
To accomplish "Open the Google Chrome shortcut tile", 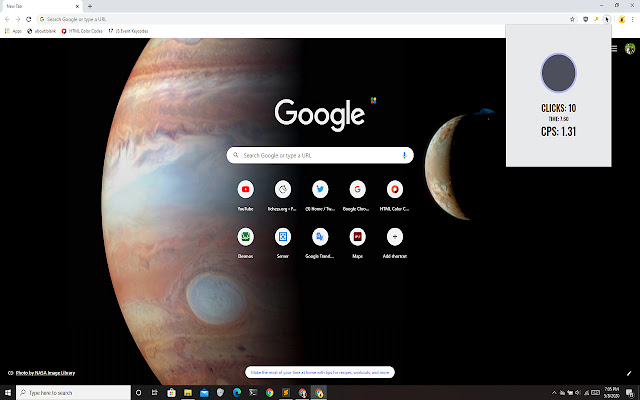I will 357,195.
